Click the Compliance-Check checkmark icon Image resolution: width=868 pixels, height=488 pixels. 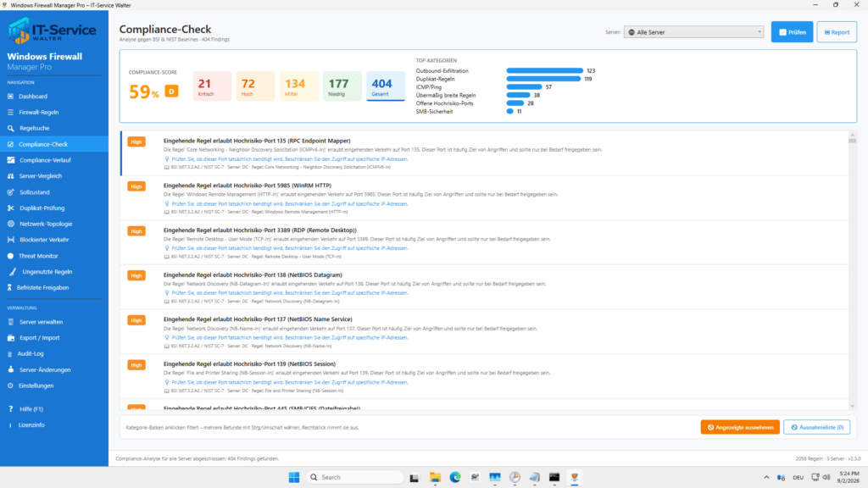pos(10,144)
